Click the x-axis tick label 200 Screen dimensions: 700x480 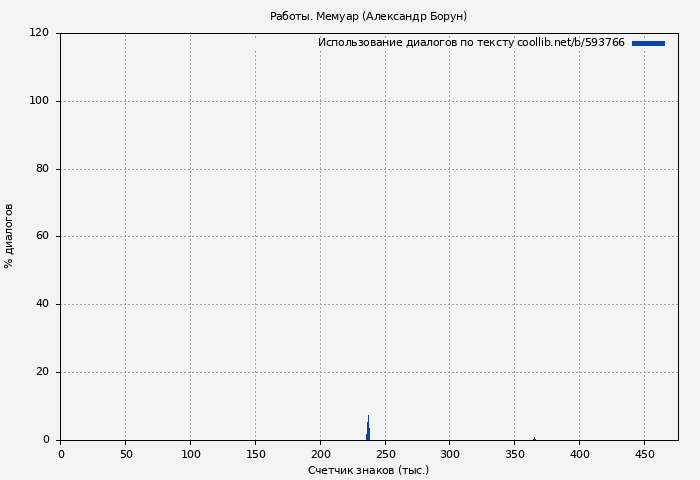coord(320,454)
